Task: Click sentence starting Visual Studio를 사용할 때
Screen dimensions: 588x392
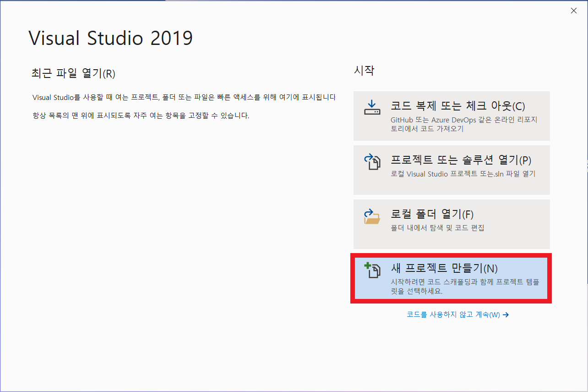Action: coord(184,98)
